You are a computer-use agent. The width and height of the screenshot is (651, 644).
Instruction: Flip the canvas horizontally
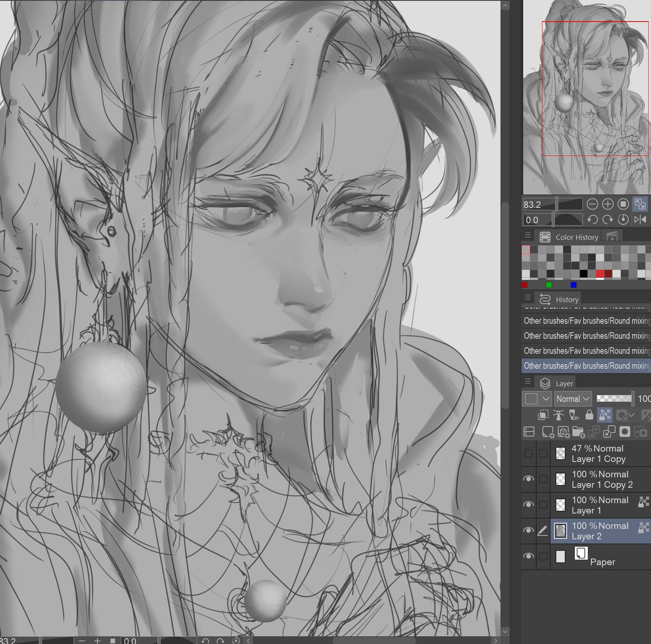[x=640, y=219]
